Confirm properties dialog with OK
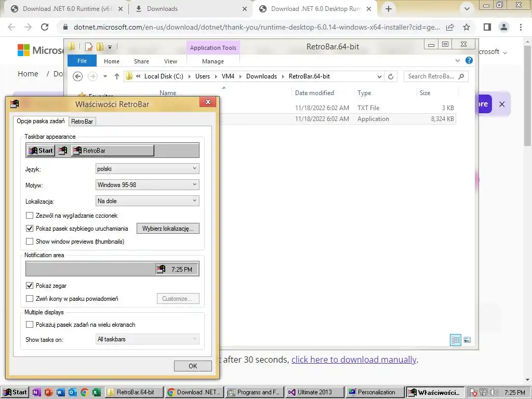The width and height of the screenshot is (532, 399). (193, 366)
